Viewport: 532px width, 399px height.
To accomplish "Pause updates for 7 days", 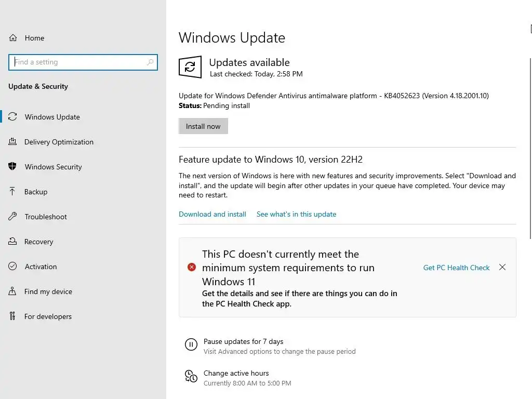I will 243,342.
